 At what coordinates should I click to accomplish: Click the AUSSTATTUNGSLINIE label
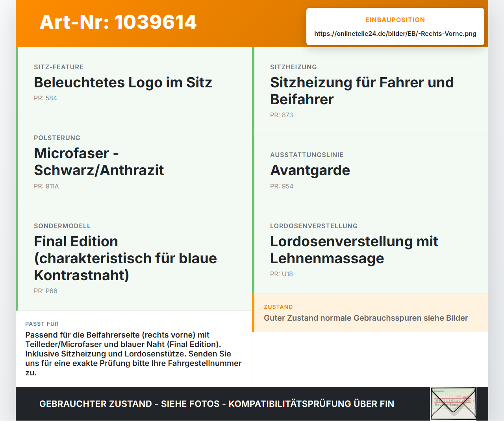(307, 155)
